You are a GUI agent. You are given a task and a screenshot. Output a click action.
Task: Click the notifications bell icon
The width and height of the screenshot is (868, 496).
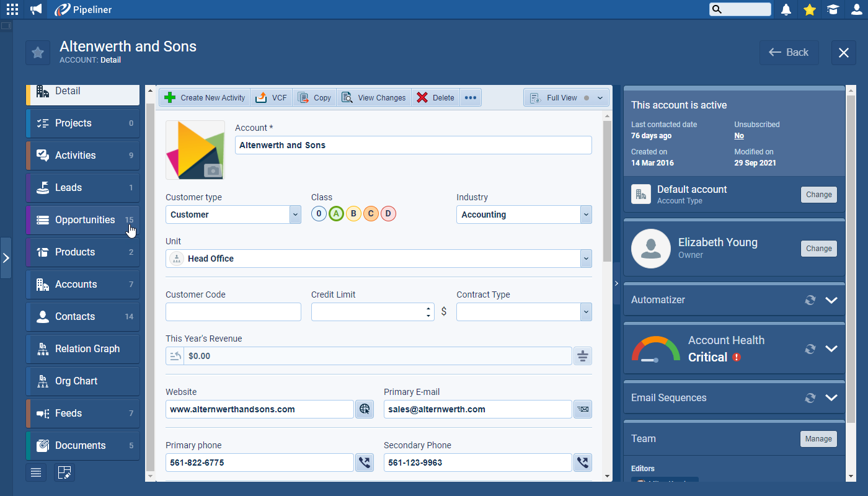point(786,9)
